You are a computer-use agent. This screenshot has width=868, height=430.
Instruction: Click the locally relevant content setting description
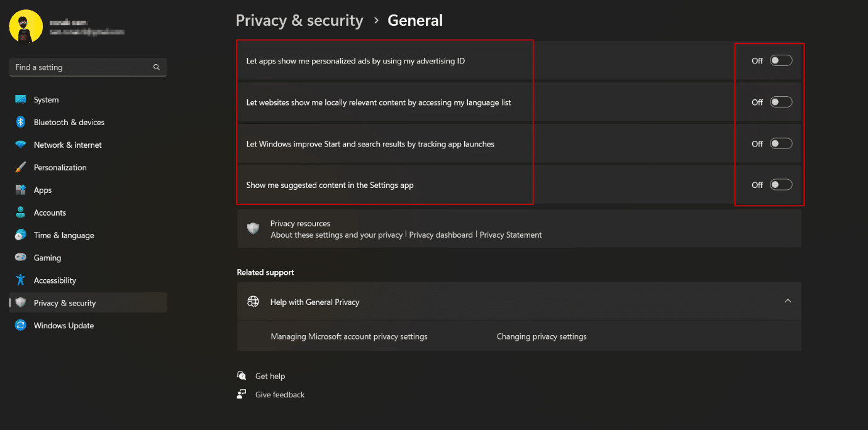click(x=379, y=102)
